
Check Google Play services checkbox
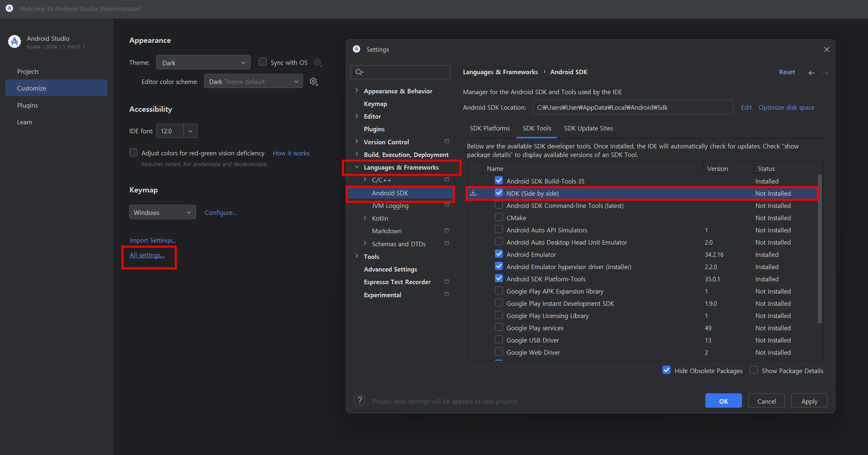point(499,327)
